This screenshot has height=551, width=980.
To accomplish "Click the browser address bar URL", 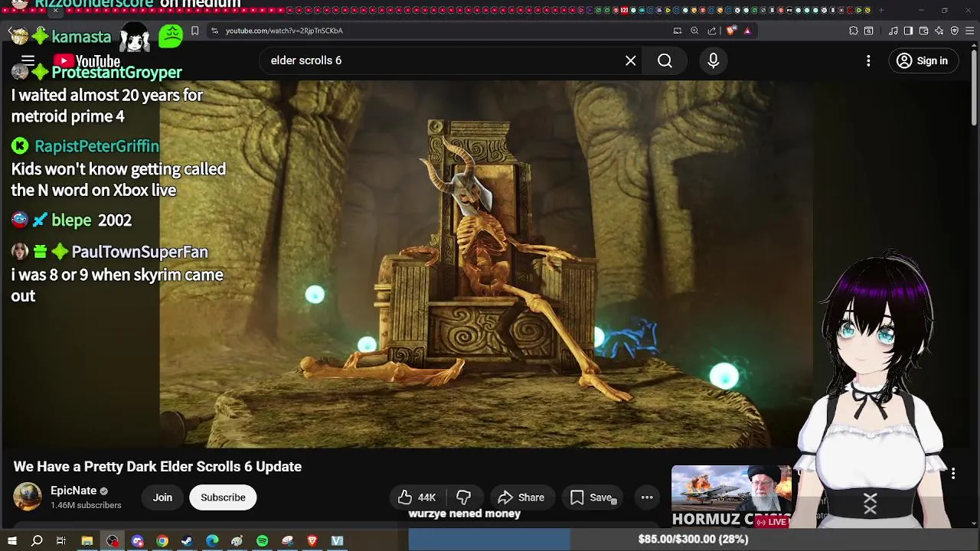I will (284, 31).
